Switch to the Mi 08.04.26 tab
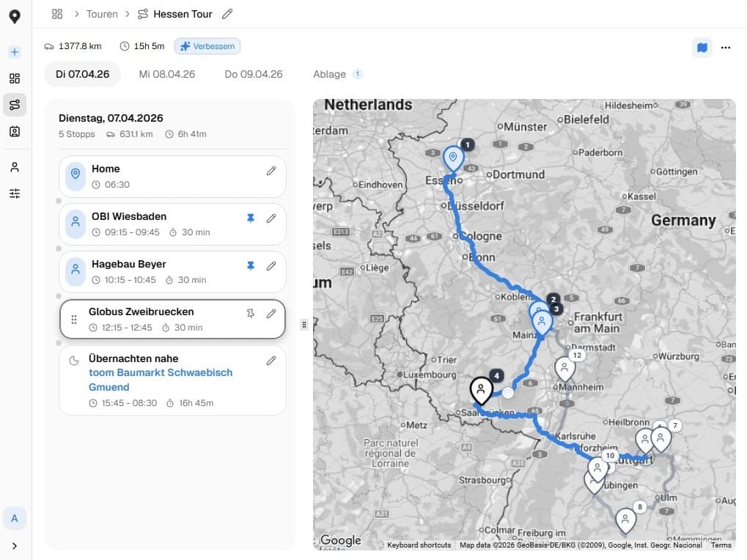This screenshot has width=747, height=560. click(x=166, y=74)
